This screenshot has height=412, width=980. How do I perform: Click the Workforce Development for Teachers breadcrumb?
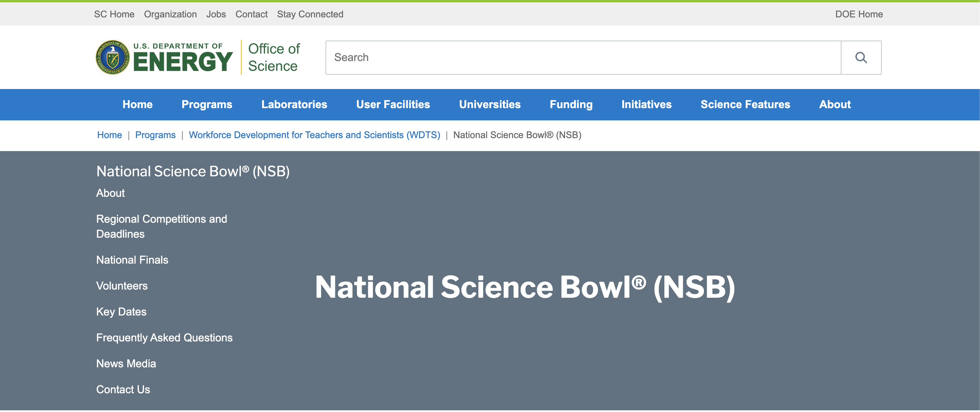315,135
